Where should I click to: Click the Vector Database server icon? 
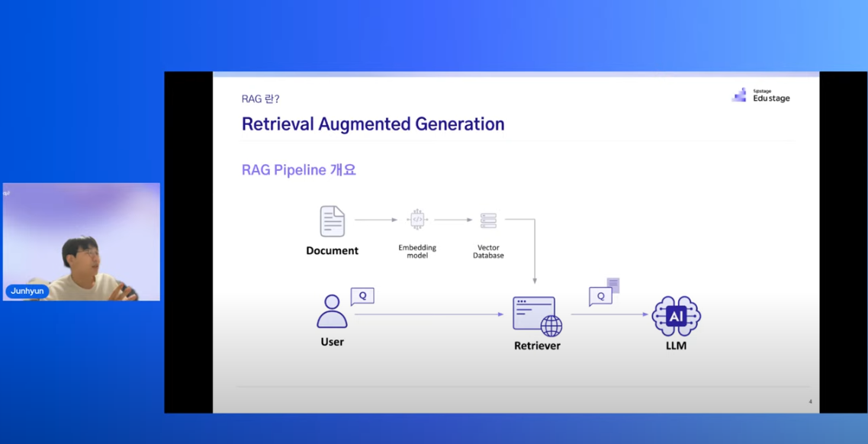pyautogui.click(x=488, y=220)
